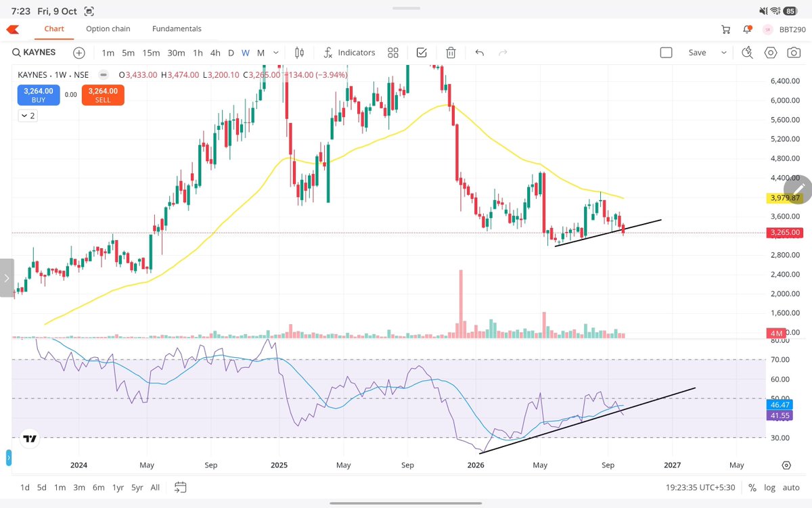Toggle the gray status dot beside NSE
812x508 pixels.
(104, 74)
